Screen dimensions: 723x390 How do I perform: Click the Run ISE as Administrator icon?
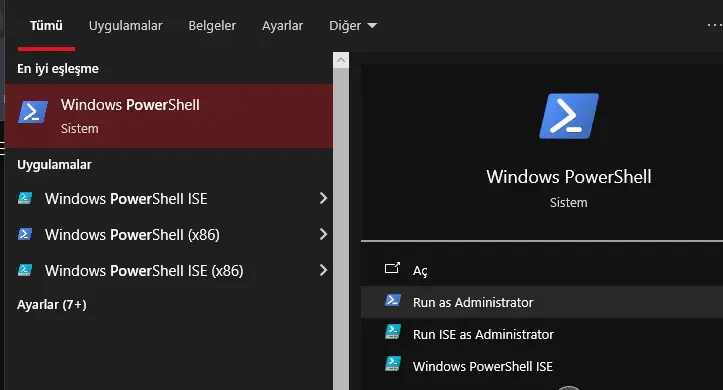(393, 332)
